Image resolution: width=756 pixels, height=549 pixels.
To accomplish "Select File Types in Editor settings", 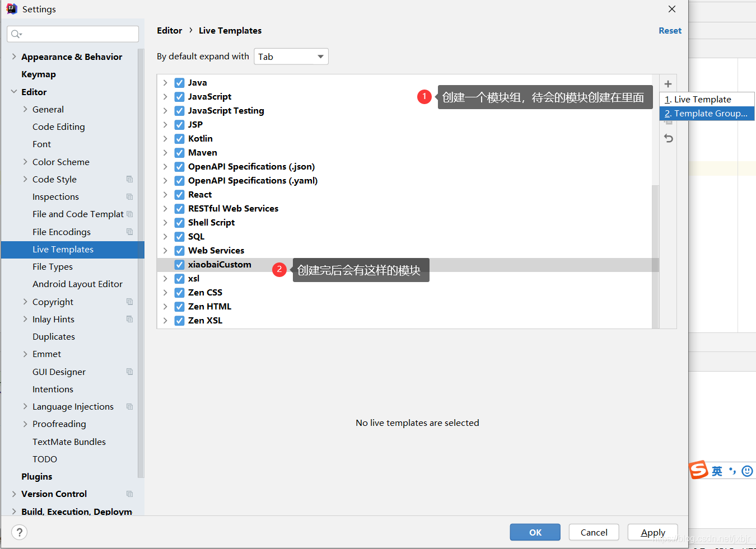I will tap(53, 267).
